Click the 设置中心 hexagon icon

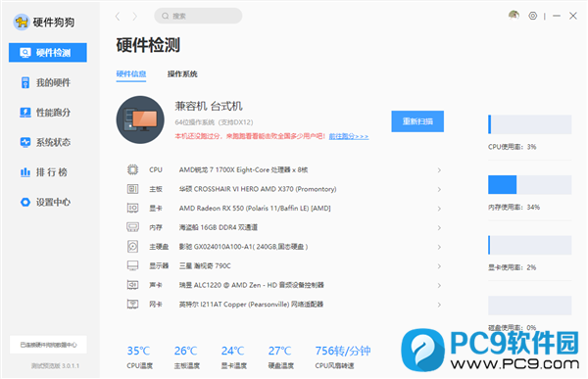[25, 202]
